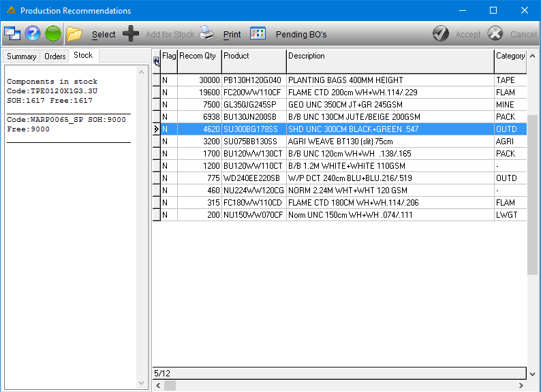Open help via blue question mark icon
541x392 pixels.
click(33, 34)
